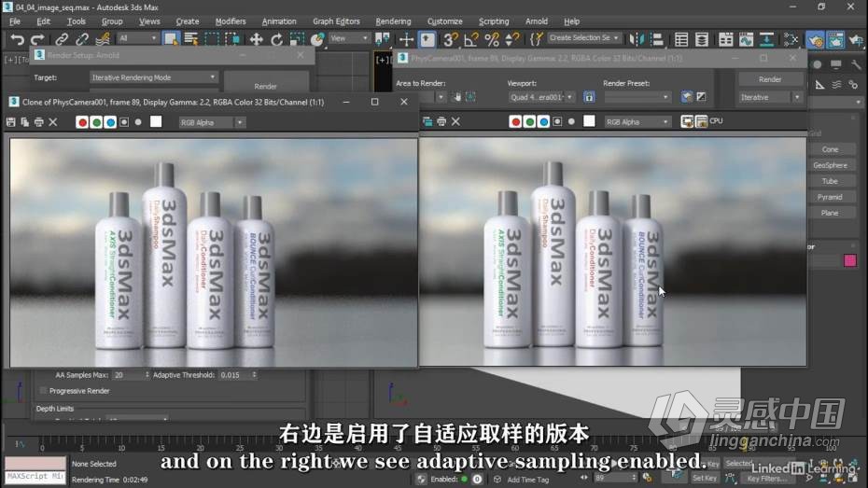This screenshot has height=488, width=868.
Task: Open the Customize menu
Action: (x=444, y=21)
